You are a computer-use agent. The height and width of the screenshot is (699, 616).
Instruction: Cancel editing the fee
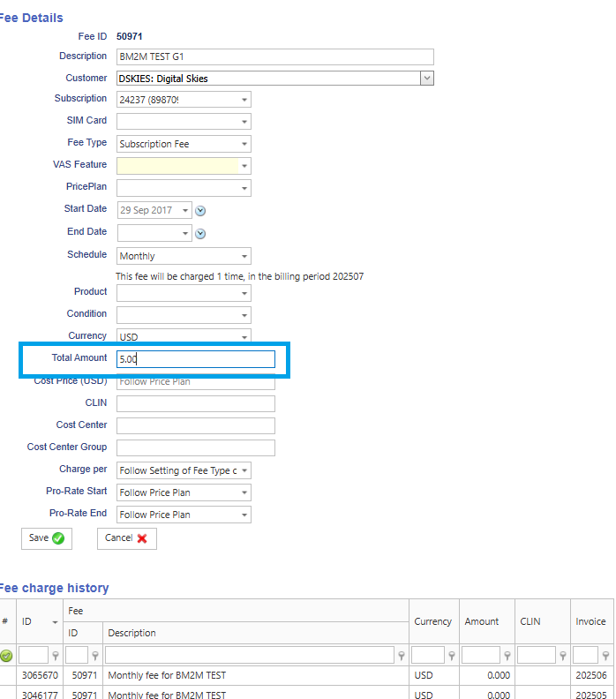coord(126,538)
